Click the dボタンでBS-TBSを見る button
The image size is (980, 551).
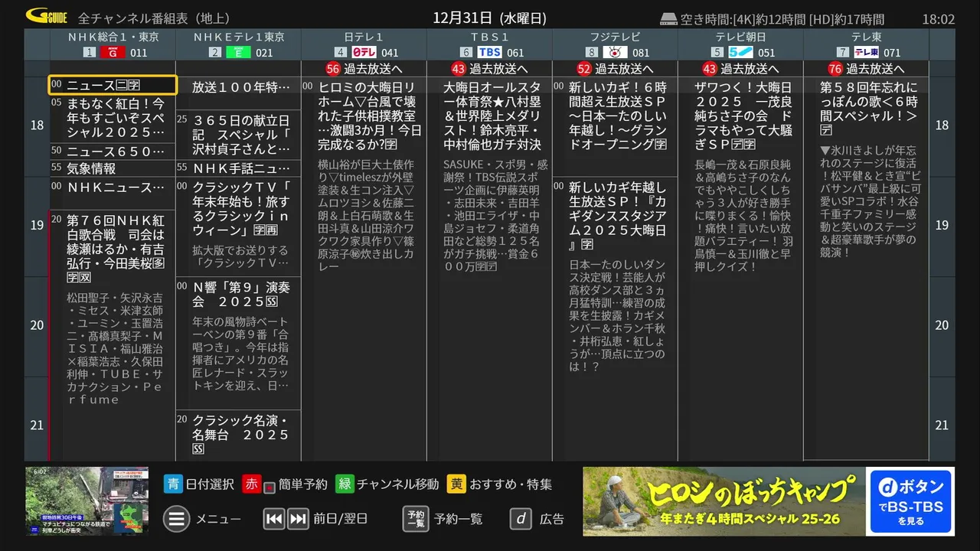pyautogui.click(x=910, y=501)
